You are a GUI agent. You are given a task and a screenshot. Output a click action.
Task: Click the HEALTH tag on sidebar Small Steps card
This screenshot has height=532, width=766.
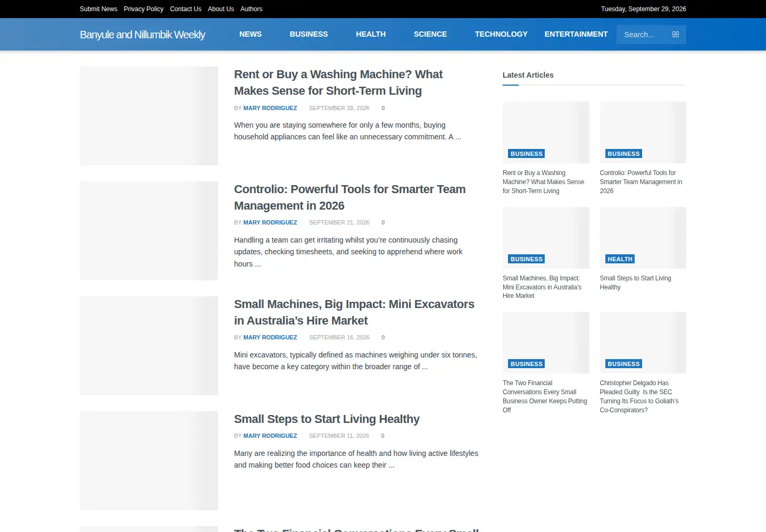pyautogui.click(x=620, y=259)
